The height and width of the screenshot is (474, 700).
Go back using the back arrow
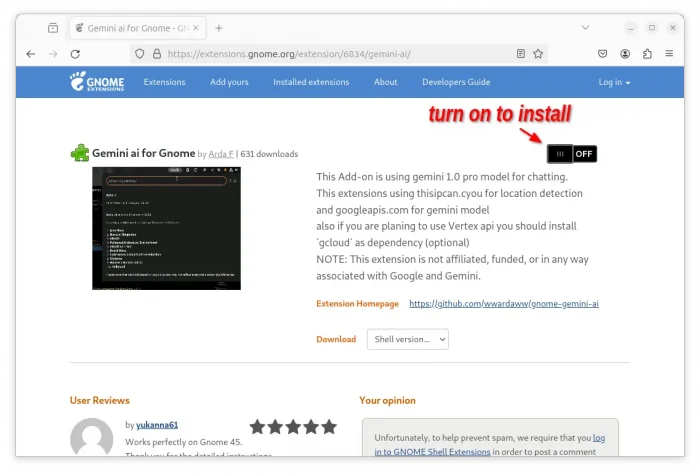pyautogui.click(x=26, y=54)
